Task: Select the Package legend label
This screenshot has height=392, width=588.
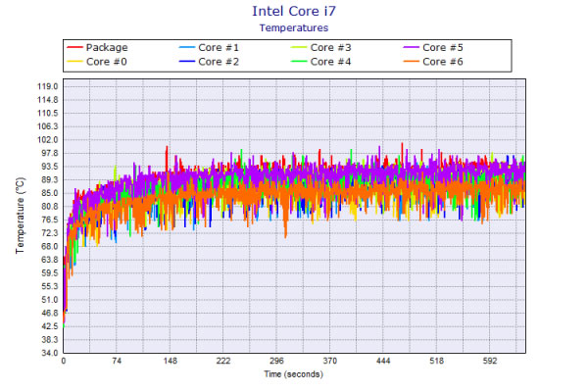Action: point(107,48)
